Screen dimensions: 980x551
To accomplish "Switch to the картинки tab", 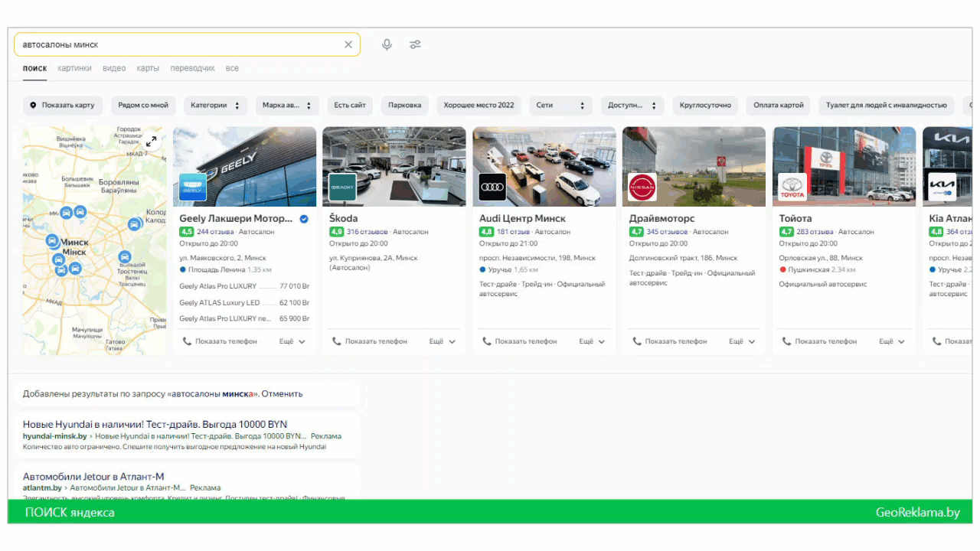I will point(74,68).
